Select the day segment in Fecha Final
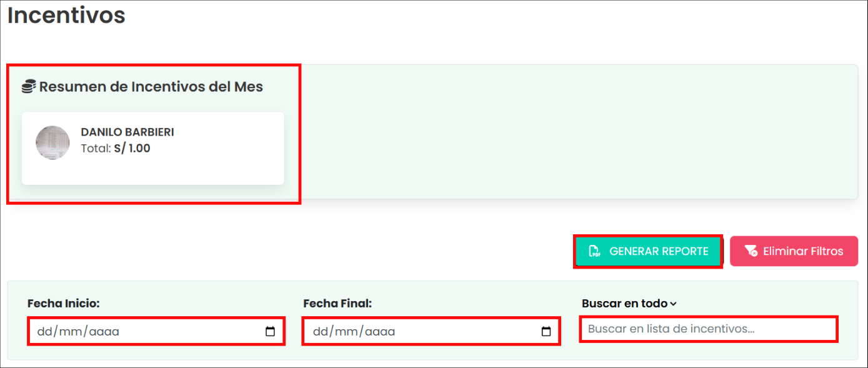The image size is (868, 368). point(320,332)
